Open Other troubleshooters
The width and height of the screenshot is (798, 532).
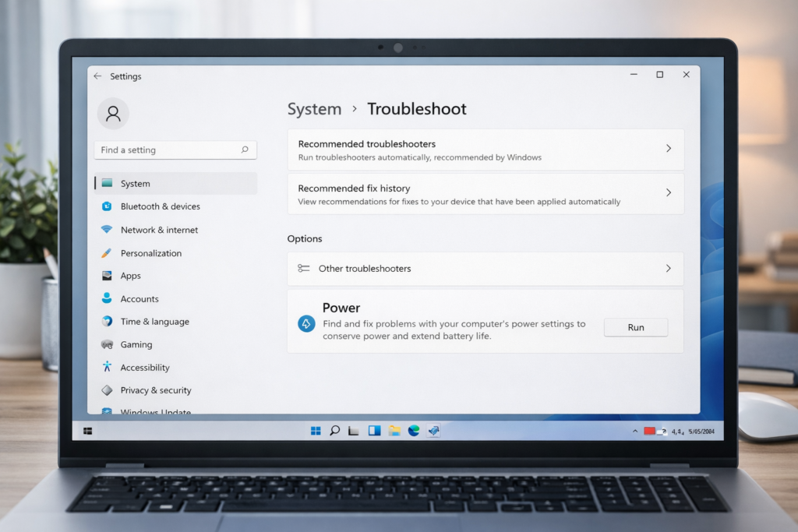[486, 268]
